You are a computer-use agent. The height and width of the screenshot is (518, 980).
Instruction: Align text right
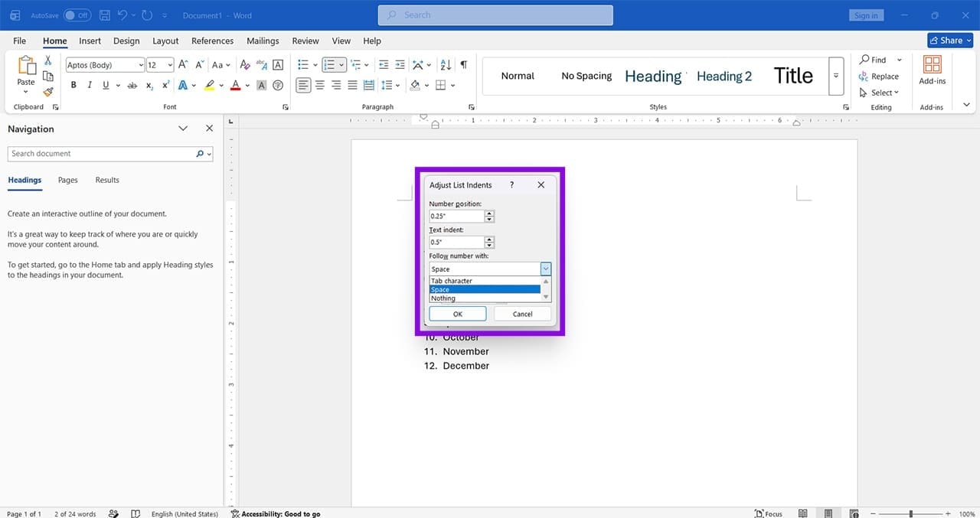[x=336, y=85]
